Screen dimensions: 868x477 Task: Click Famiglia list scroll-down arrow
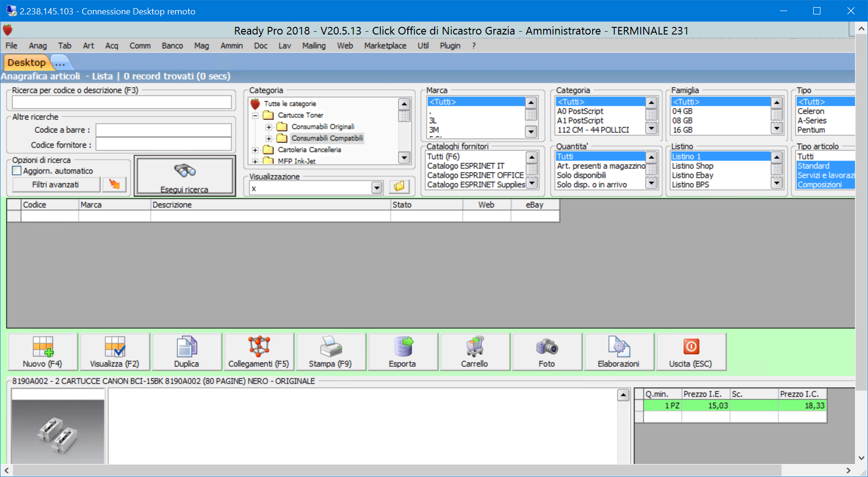[x=776, y=128]
